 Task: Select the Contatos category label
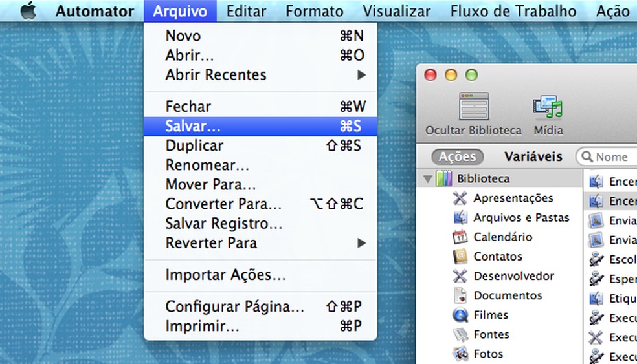498,257
